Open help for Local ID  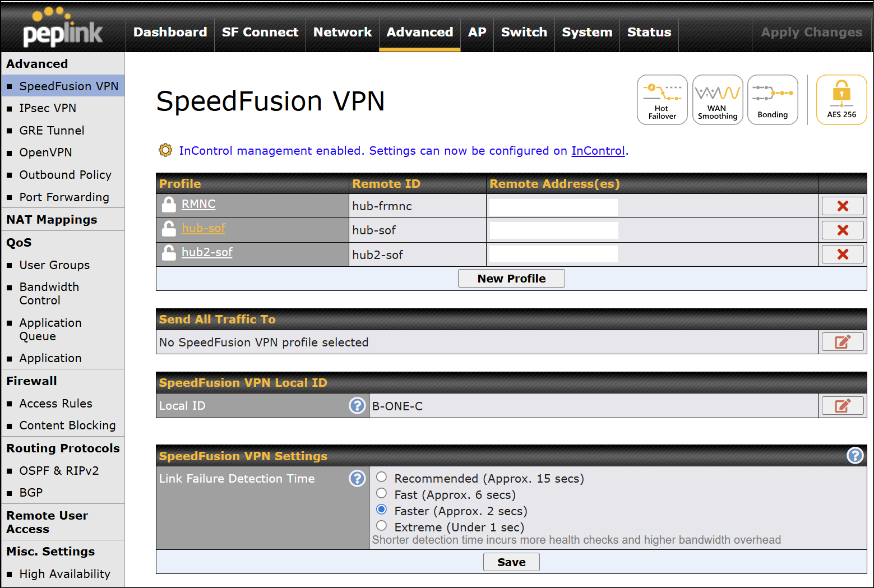pos(357,405)
